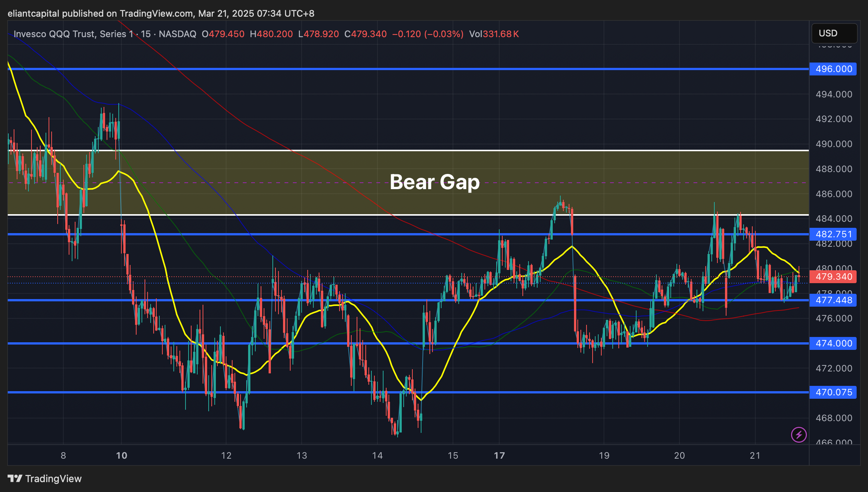Select the 477.448 price level label
Screen dimensions: 868x492
(833, 300)
